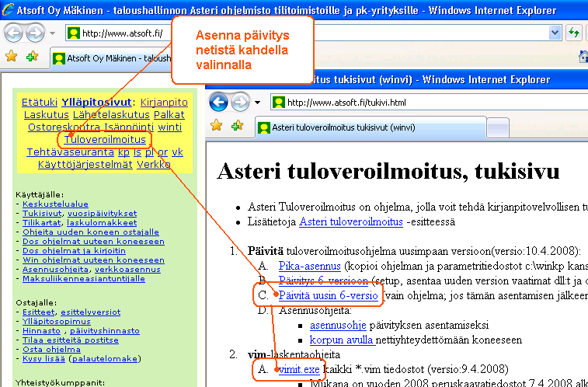Open korpun avulla link
This screenshot has width=588, height=387.
pyautogui.click(x=342, y=340)
